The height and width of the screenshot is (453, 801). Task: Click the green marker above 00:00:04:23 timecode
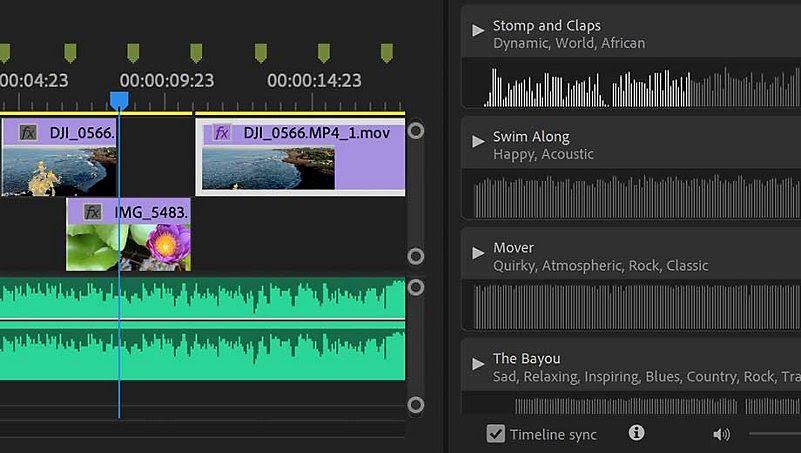[x=70, y=53]
